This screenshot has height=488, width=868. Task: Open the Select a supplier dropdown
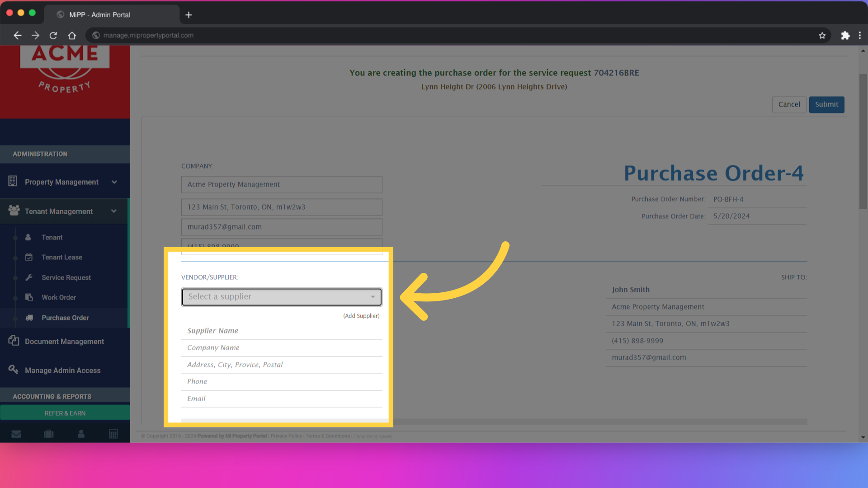click(x=281, y=297)
